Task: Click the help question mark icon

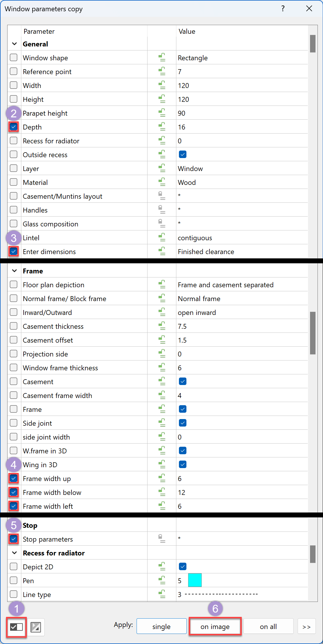Action: [x=283, y=9]
